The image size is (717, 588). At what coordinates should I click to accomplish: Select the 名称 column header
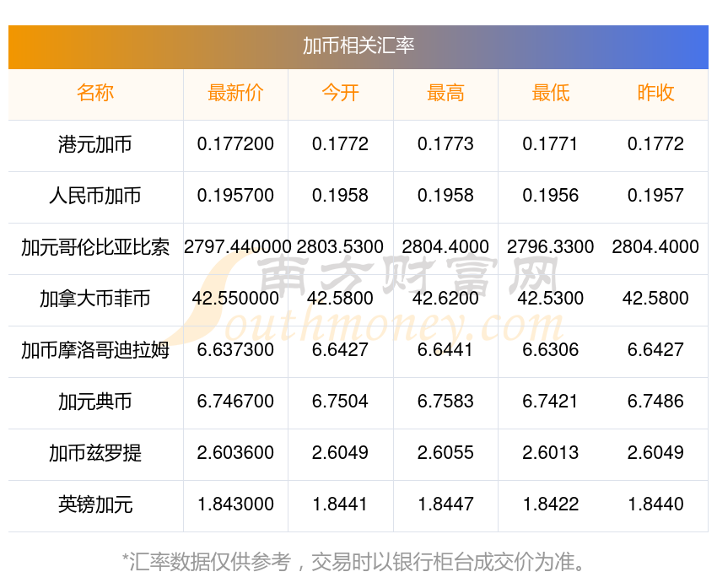tap(95, 93)
